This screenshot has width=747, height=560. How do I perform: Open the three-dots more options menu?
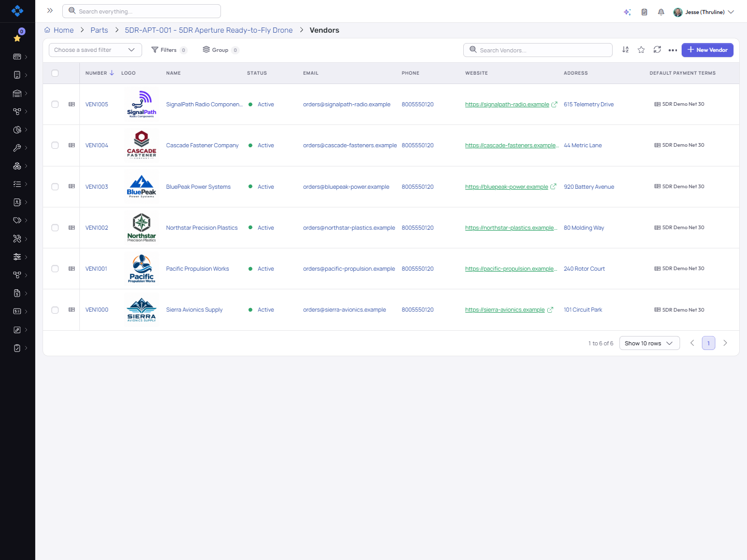tap(673, 50)
